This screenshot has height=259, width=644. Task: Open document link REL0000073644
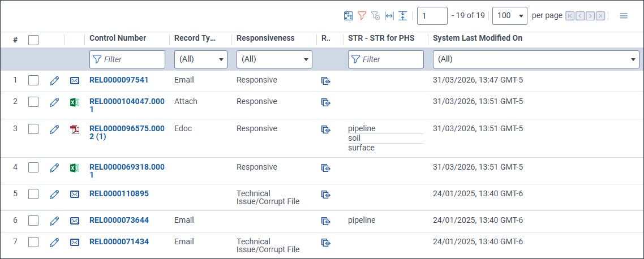119,221
